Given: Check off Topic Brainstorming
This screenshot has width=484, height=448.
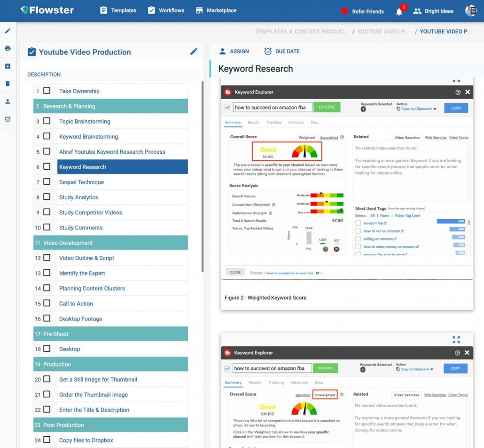Looking at the screenshot, I should pyautogui.click(x=47, y=121).
